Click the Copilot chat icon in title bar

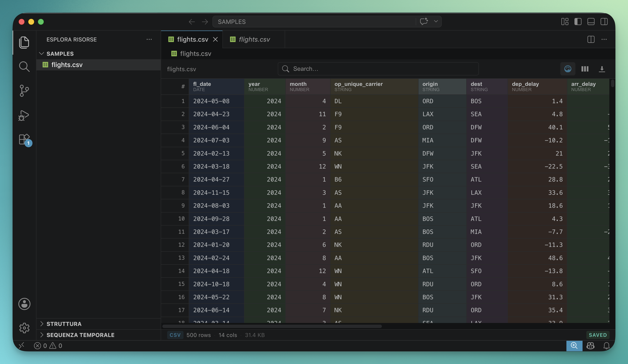point(424,21)
